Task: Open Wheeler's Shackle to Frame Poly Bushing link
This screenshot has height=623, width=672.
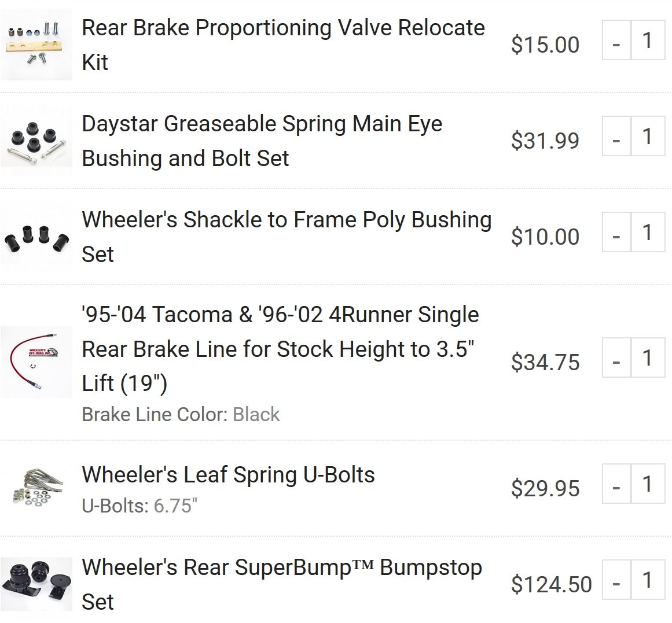Action: [287, 237]
